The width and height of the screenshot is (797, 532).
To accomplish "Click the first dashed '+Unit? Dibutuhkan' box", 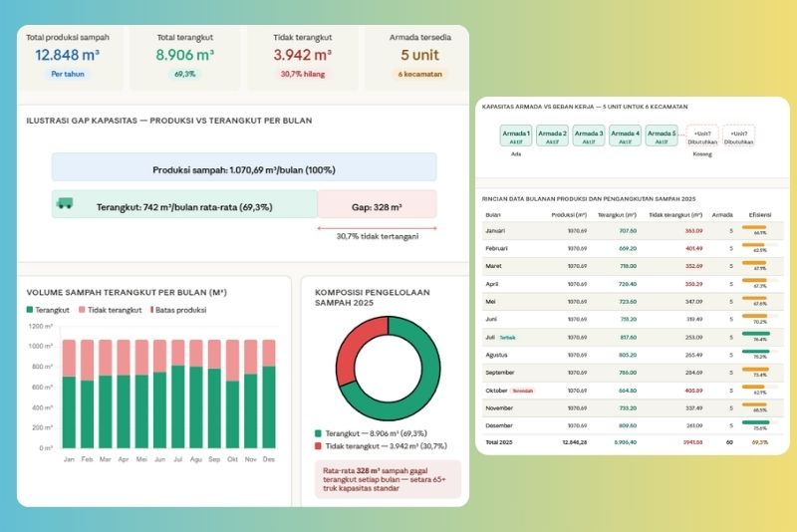I will [x=703, y=136].
